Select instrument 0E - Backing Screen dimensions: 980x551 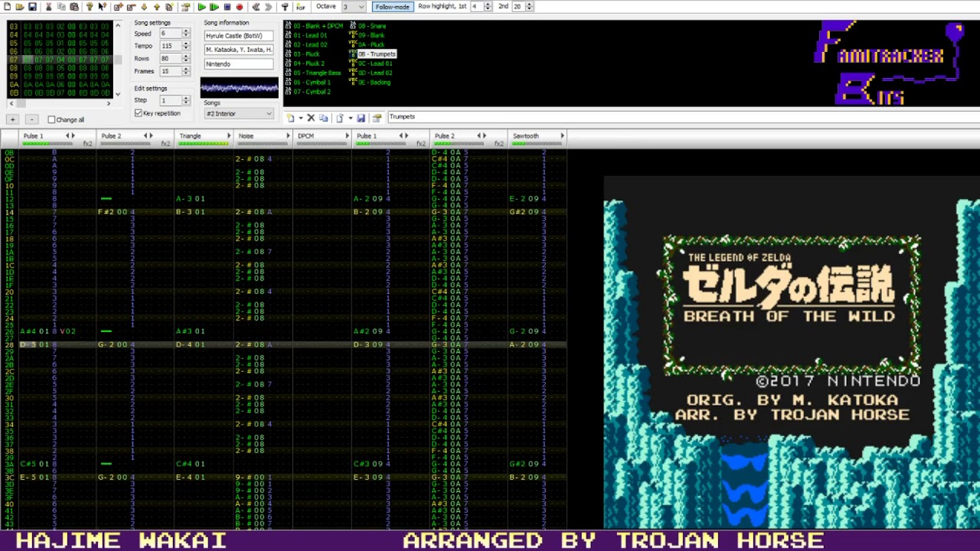370,82
